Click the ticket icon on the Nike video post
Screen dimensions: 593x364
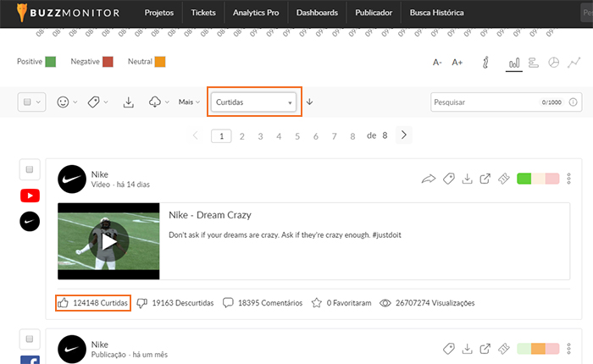point(503,179)
